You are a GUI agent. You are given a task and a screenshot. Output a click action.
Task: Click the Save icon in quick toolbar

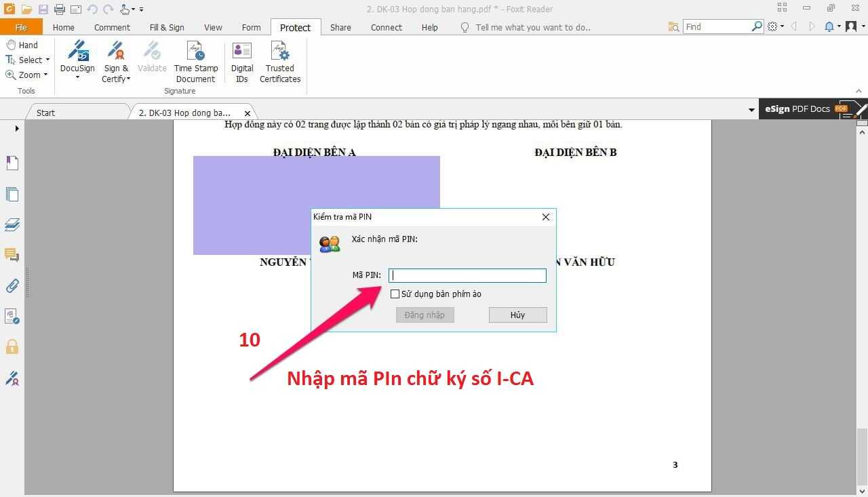point(43,9)
